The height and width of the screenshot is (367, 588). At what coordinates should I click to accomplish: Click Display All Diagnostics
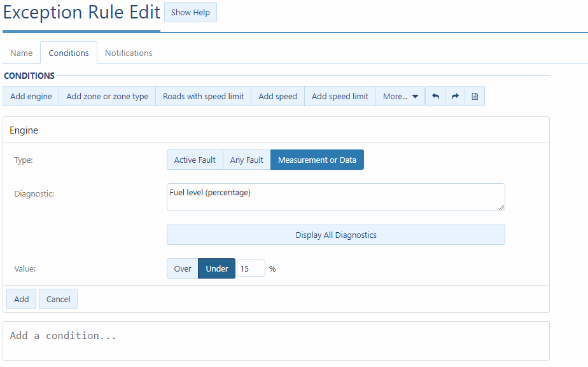335,235
